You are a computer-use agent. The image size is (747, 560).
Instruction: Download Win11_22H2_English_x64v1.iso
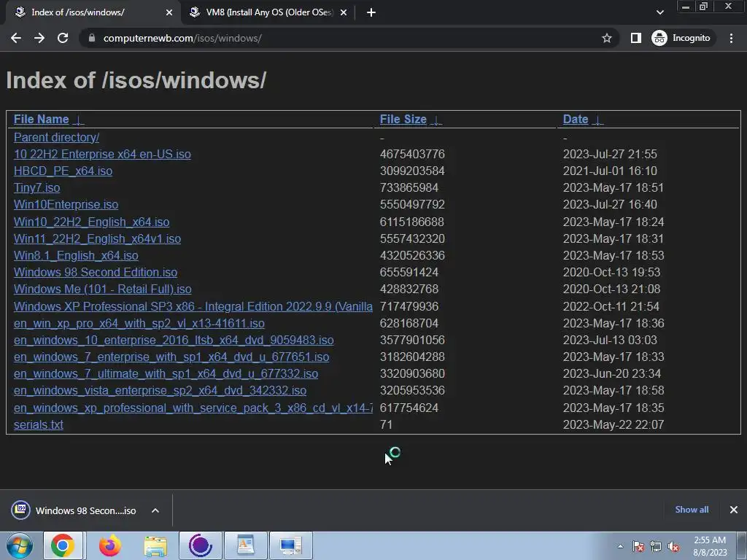(97, 238)
